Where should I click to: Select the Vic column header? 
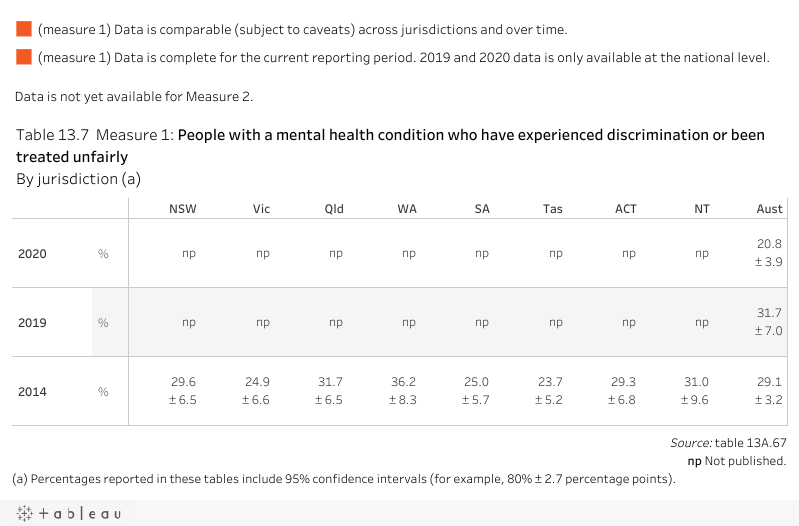click(x=262, y=209)
